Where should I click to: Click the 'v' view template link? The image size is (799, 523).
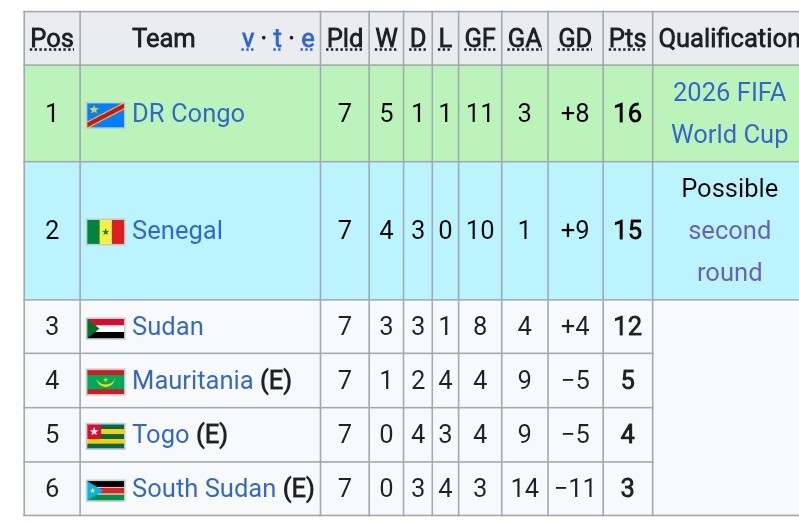248,39
